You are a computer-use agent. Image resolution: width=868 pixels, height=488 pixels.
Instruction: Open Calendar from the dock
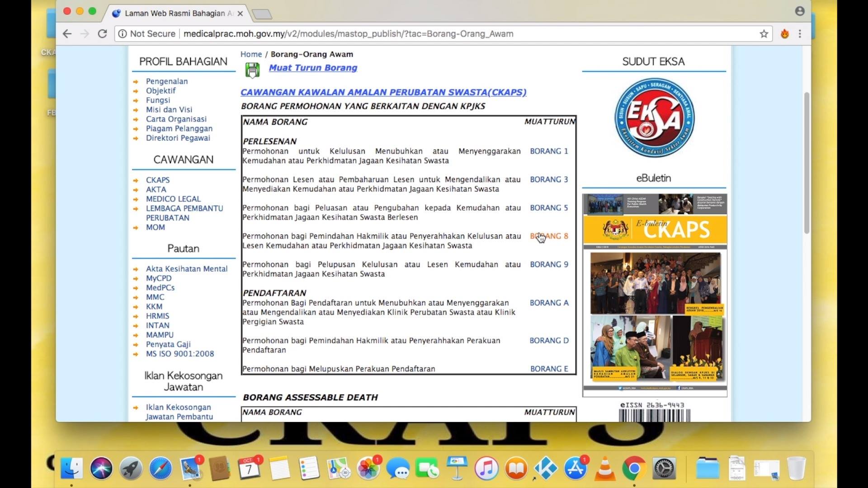tap(250, 468)
